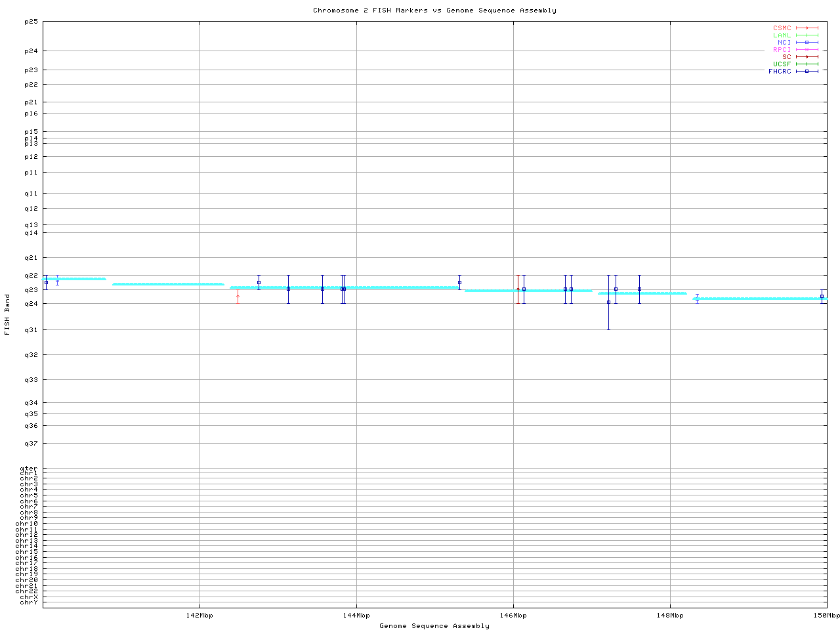Click the 142Mbp x-axis tick label
This screenshot has width=840, height=630.
tap(199, 616)
